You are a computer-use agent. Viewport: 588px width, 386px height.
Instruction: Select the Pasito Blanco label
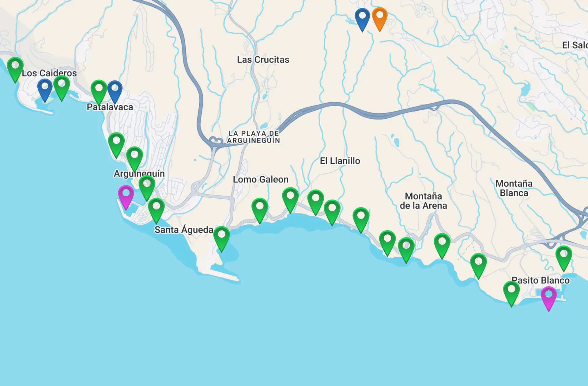[541, 280]
